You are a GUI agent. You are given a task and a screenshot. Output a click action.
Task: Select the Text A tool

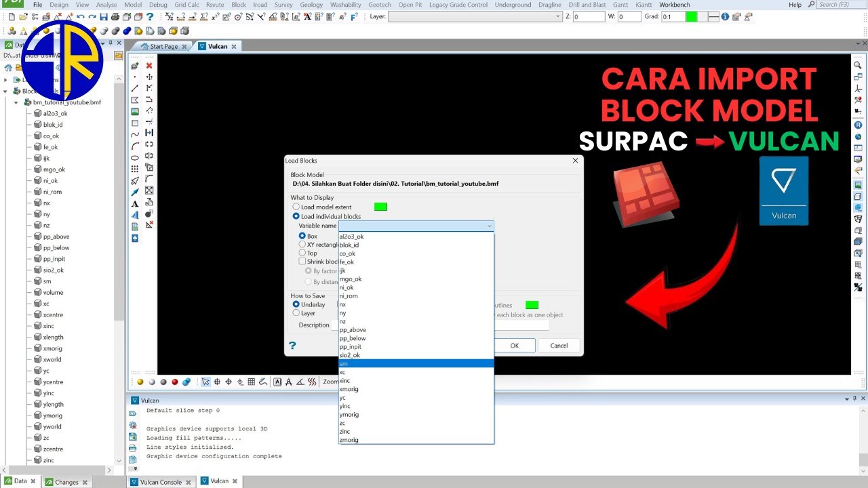pyautogui.click(x=135, y=203)
